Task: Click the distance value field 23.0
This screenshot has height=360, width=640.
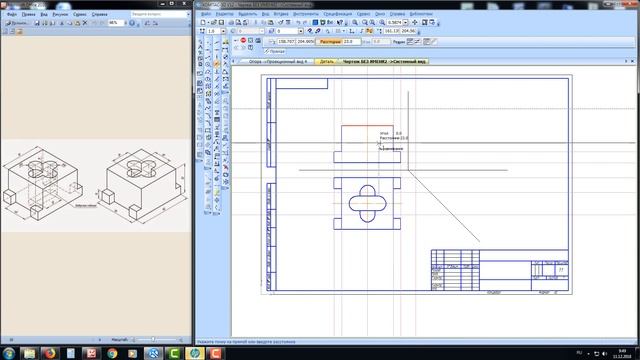Action: [x=352, y=41]
